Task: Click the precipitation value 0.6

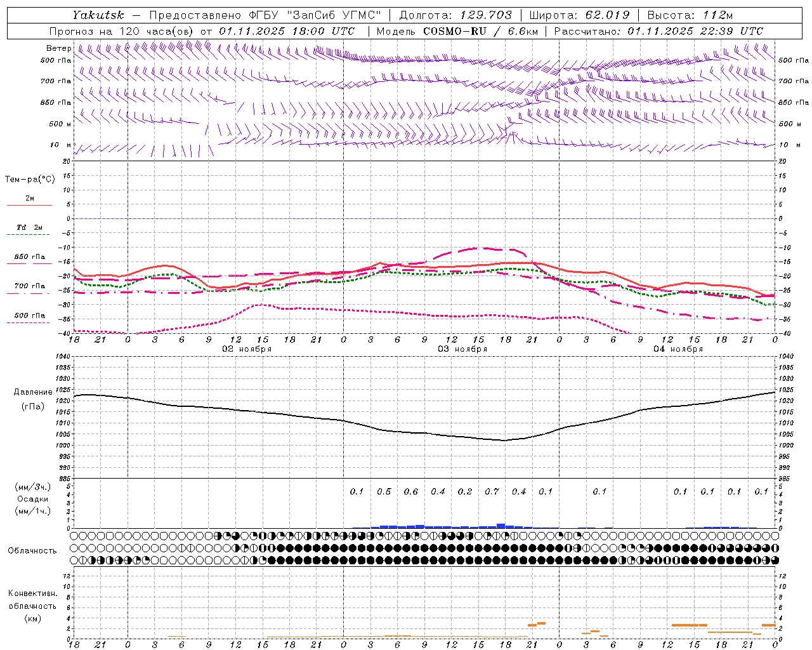Action: [411, 491]
